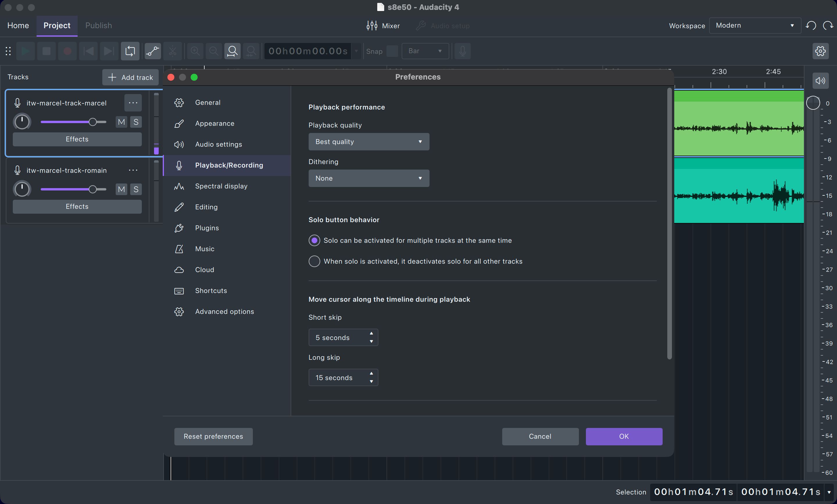
Task: Open the Playback quality dropdown
Action: tap(369, 141)
